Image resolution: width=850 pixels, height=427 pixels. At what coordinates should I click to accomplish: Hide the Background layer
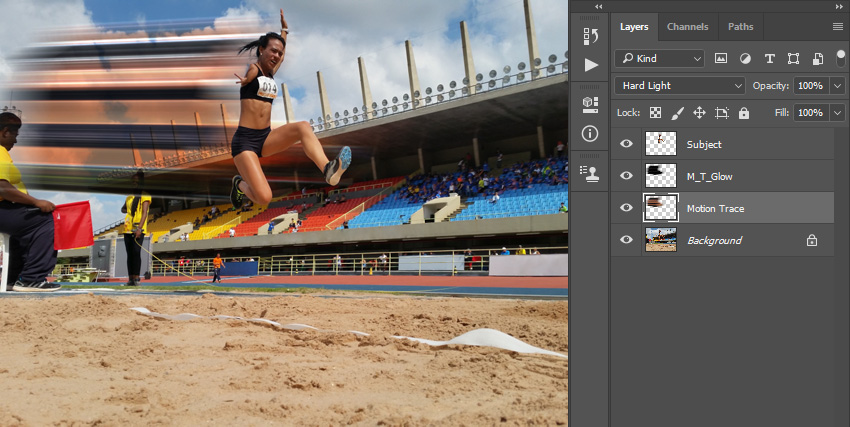pos(626,240)
